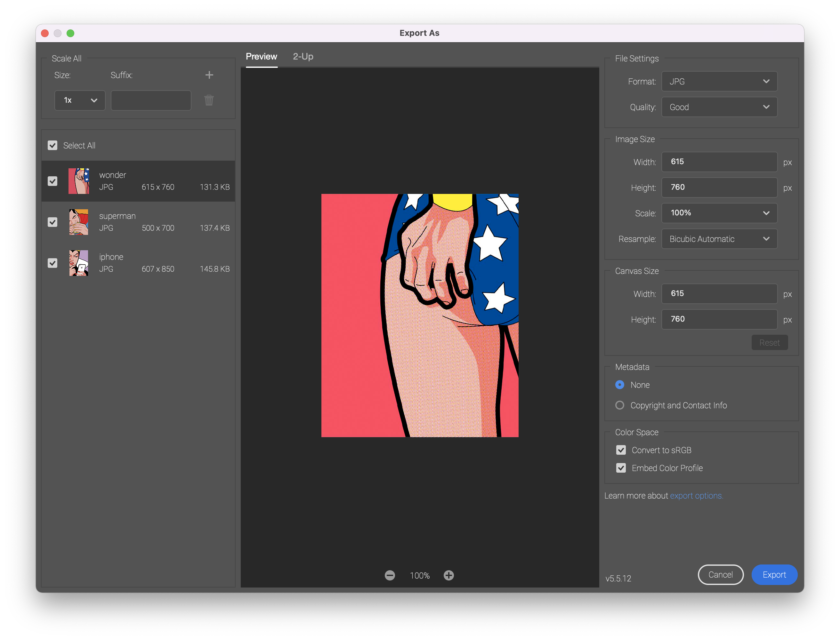Click the green fullscreen window button

point(70,33)
